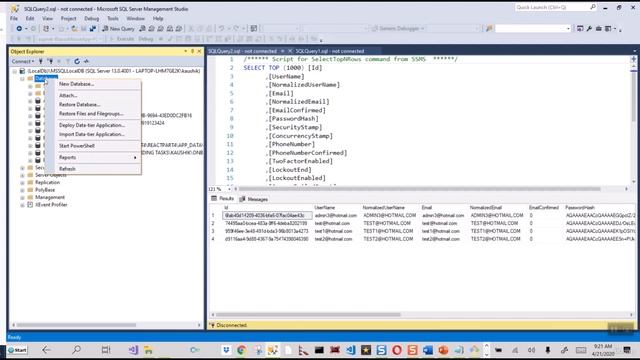The image size is (640, 360).
Task: Switch to SQLQuery1.sql tab
Action: pos(330,51)
